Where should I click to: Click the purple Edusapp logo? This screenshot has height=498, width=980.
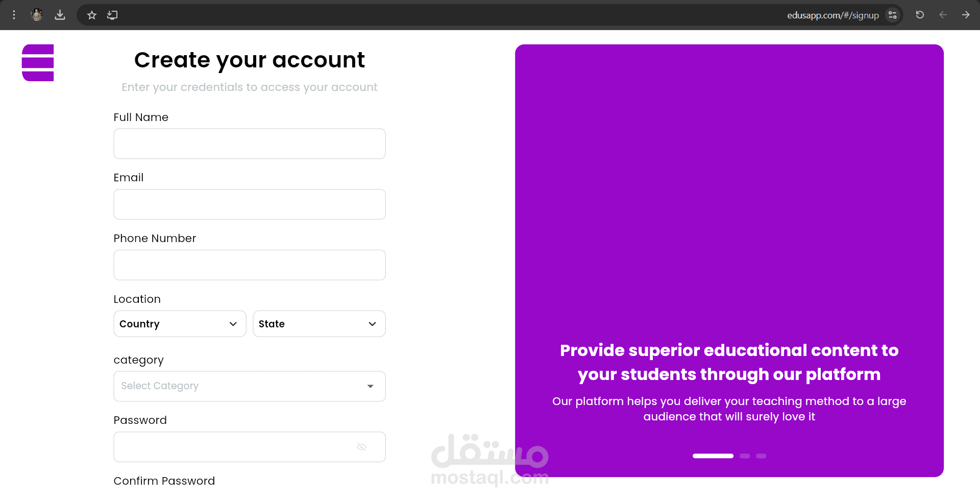point(38,63)
